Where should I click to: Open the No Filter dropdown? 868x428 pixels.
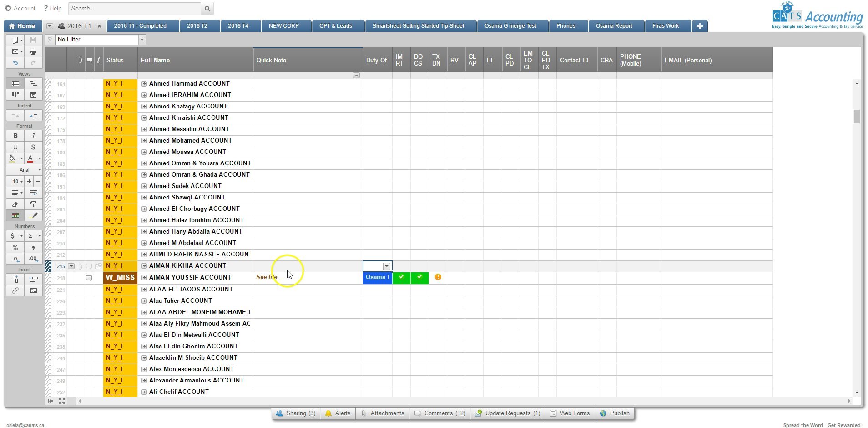click(x=141, y=40)
